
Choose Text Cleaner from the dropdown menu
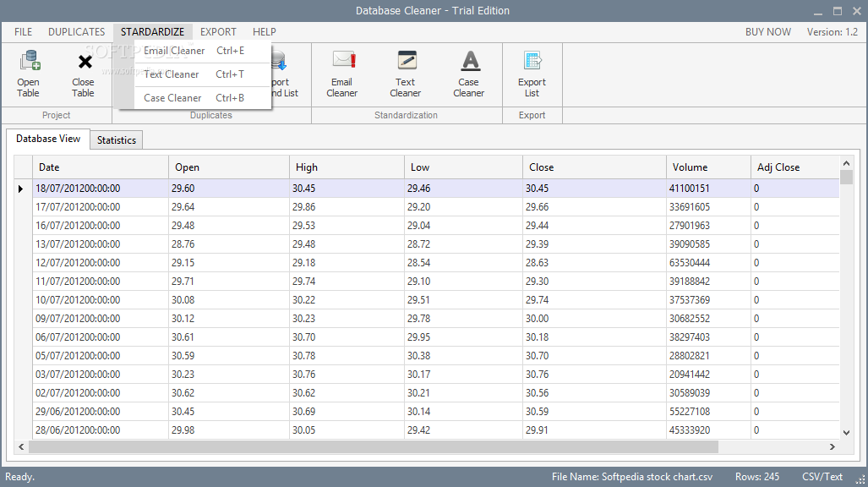point(172,74)
